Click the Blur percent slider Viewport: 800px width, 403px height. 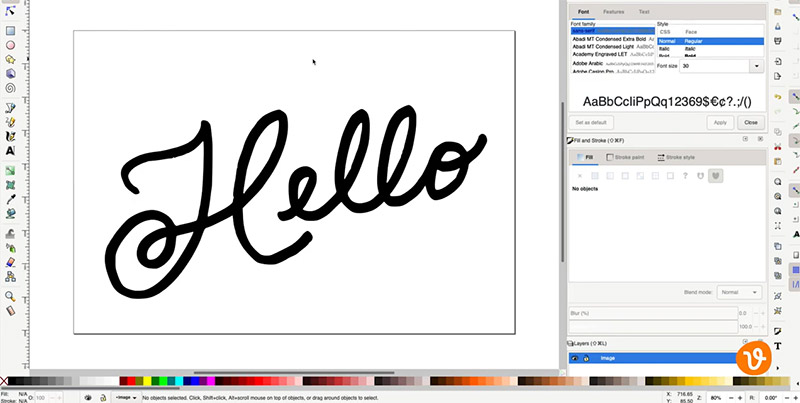(653, 313)
